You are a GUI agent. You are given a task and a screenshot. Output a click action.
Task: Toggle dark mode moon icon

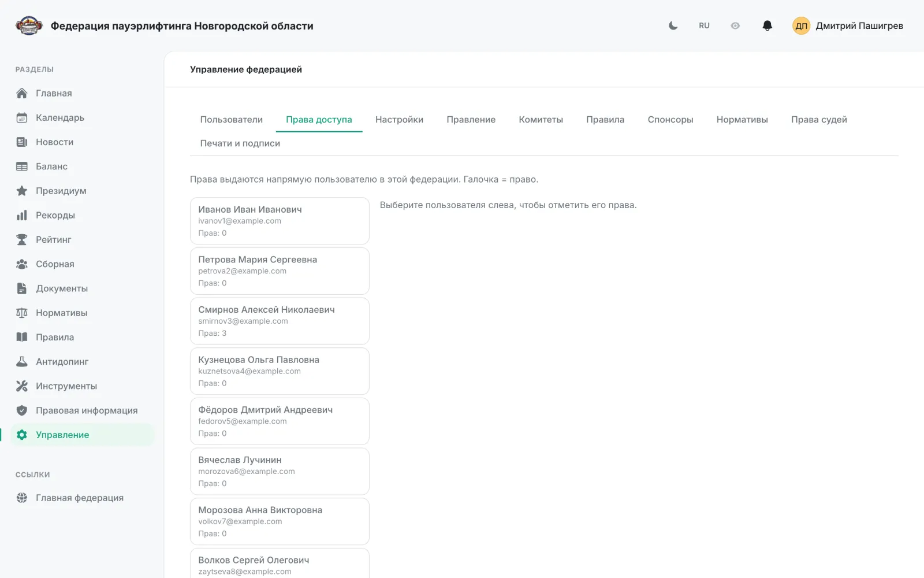click(673, 25)
